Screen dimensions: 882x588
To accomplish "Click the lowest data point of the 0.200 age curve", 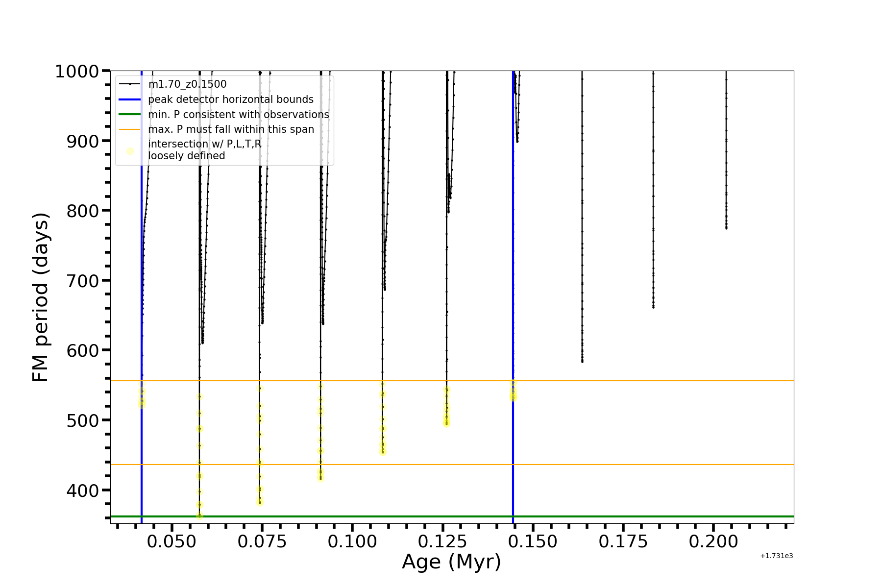I will click(x=726, y=228).
